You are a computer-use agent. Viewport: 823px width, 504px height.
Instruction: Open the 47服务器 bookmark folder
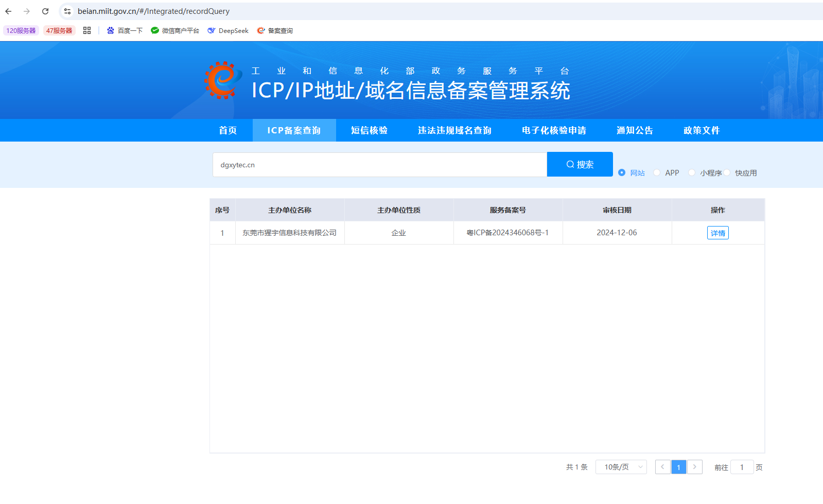click(x=59, y=31)
